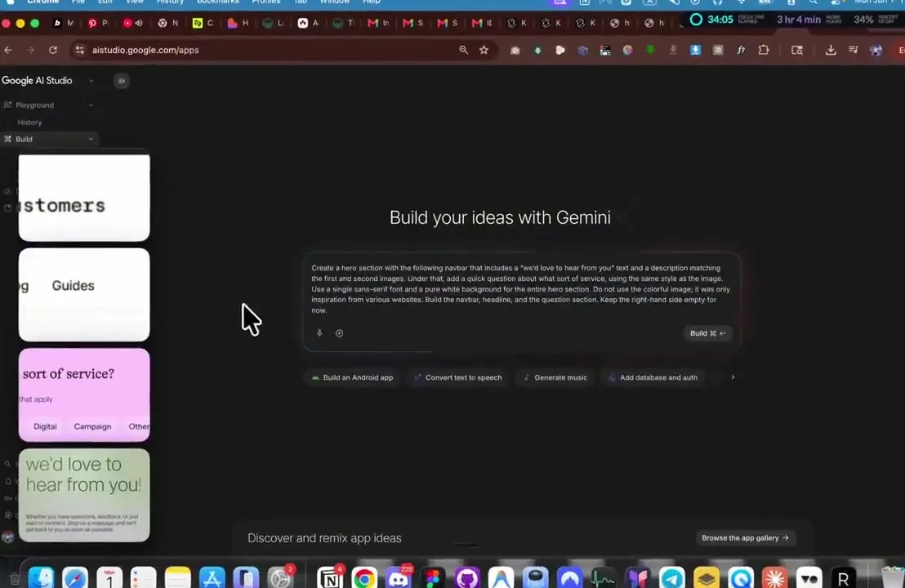Click the media control playlist icon in toolbar
905x588 pixels.
[853, 50]
